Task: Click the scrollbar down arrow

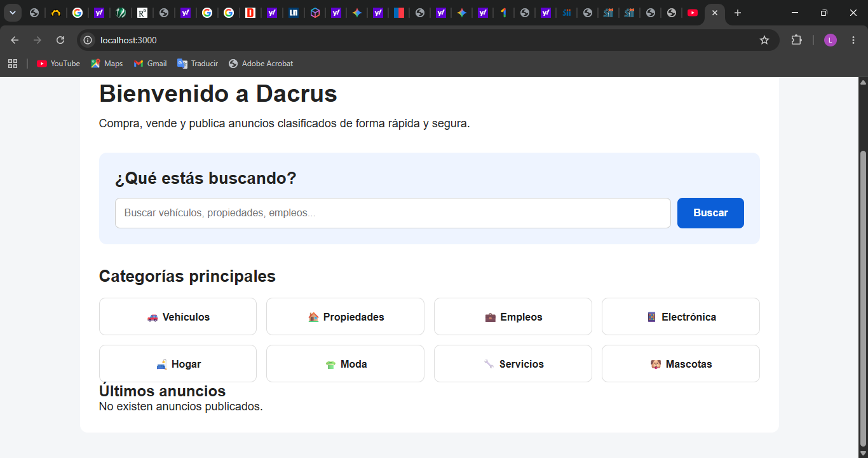Action: [x=863, y=452]
